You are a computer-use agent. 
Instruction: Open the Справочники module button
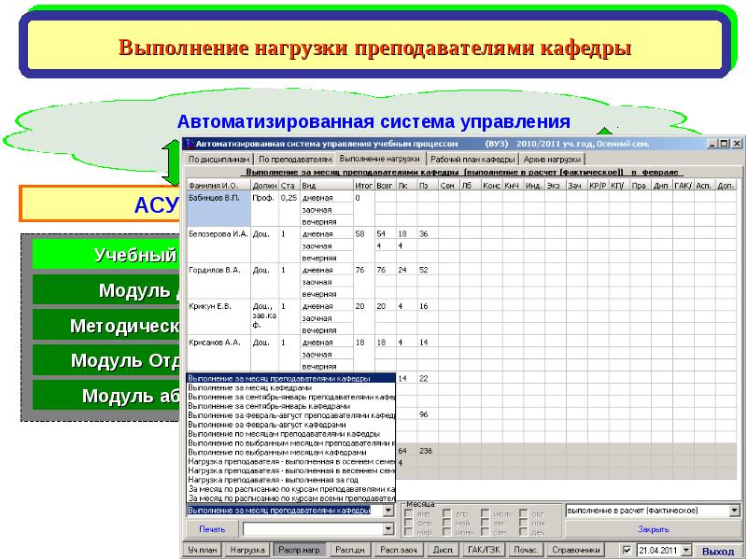click(x=574, y=551)
